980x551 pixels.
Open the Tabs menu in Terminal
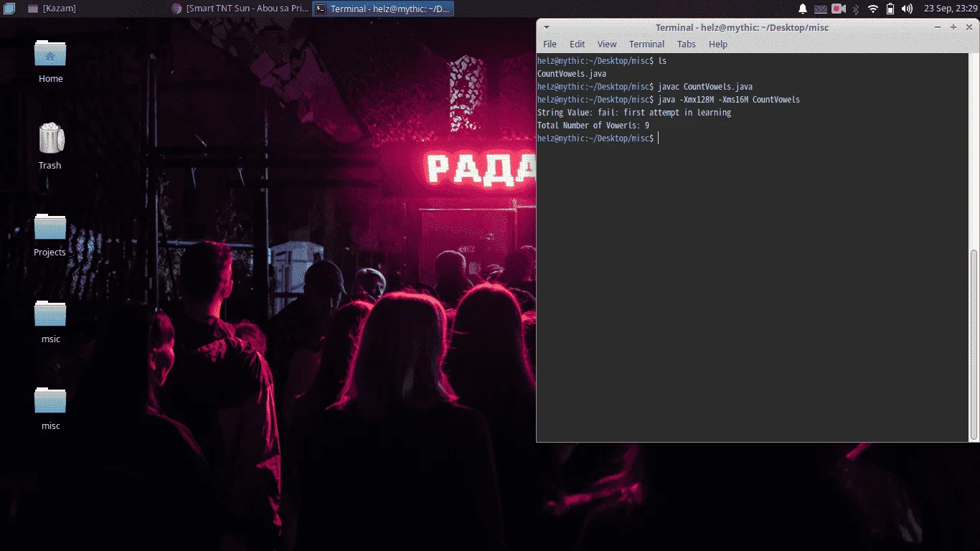(x=687, y=44)
